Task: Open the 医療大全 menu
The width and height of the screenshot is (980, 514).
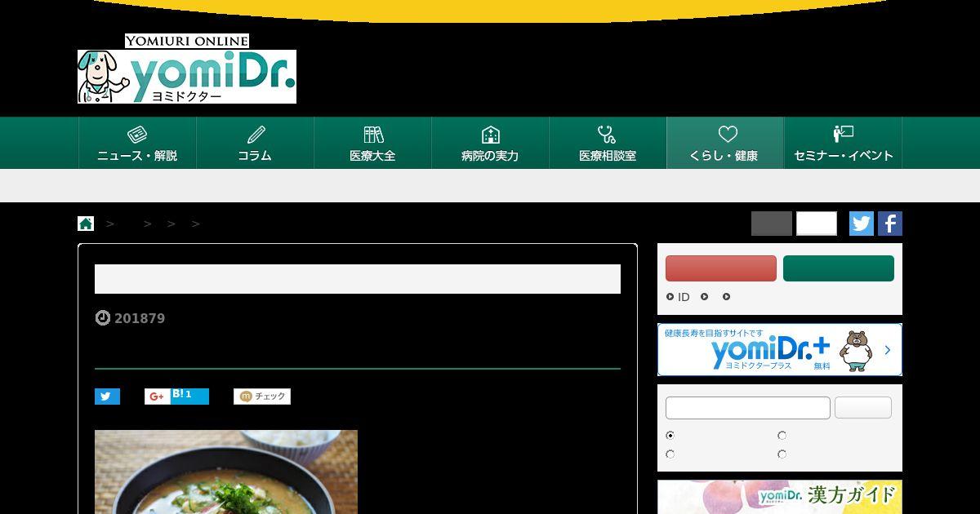Action: point(372,143)
